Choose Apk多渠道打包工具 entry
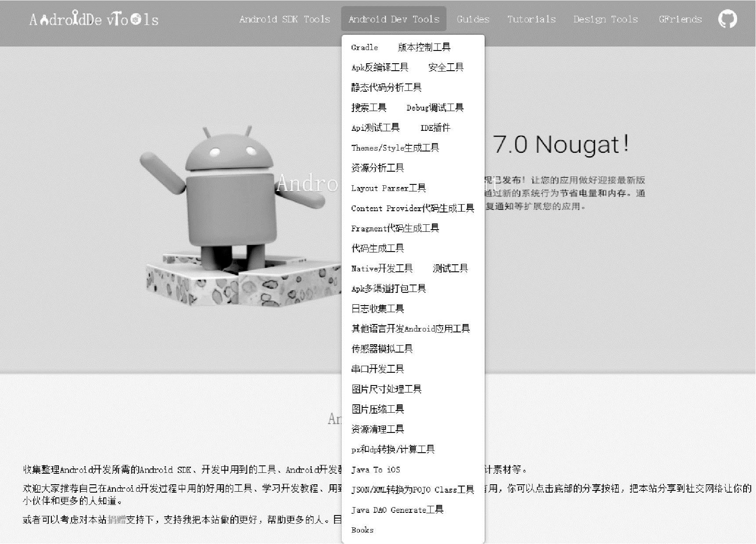 389,289
